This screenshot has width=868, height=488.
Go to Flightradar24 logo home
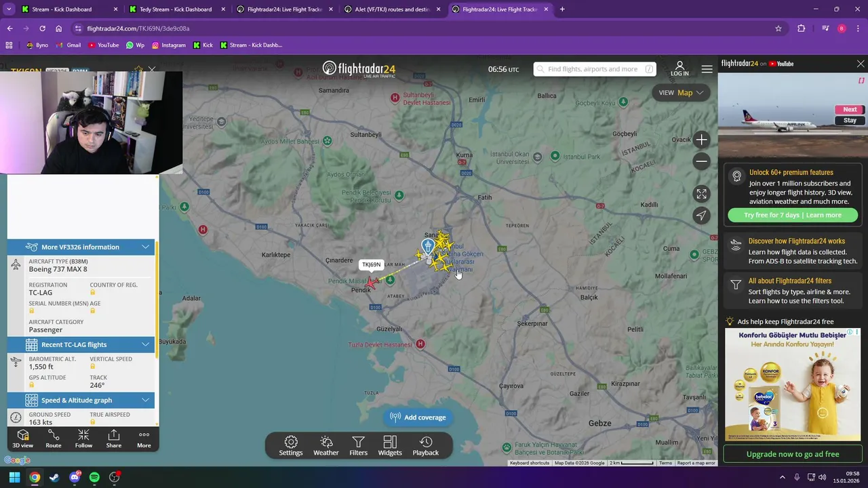pyautogui.click(x=359, y=69)
